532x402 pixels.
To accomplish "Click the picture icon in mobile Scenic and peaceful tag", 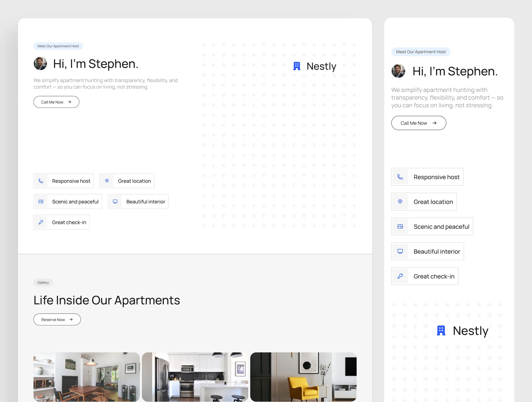I will (x=400, y=226).
